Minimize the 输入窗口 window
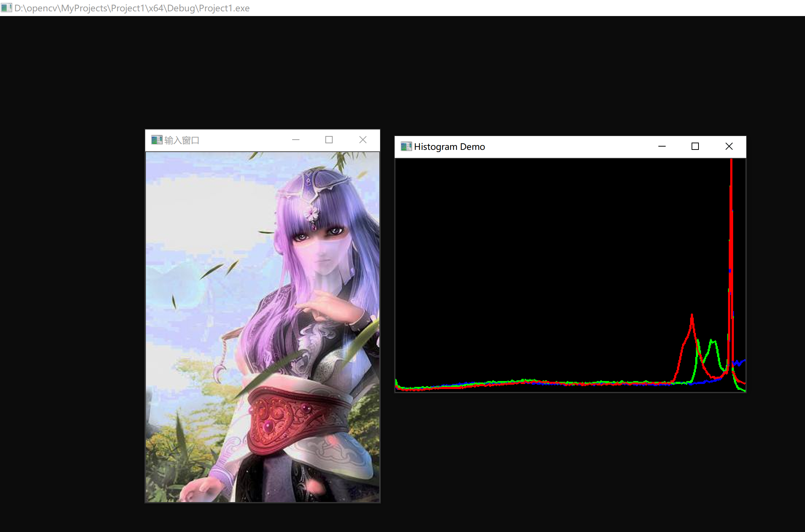 coord(296,140)
